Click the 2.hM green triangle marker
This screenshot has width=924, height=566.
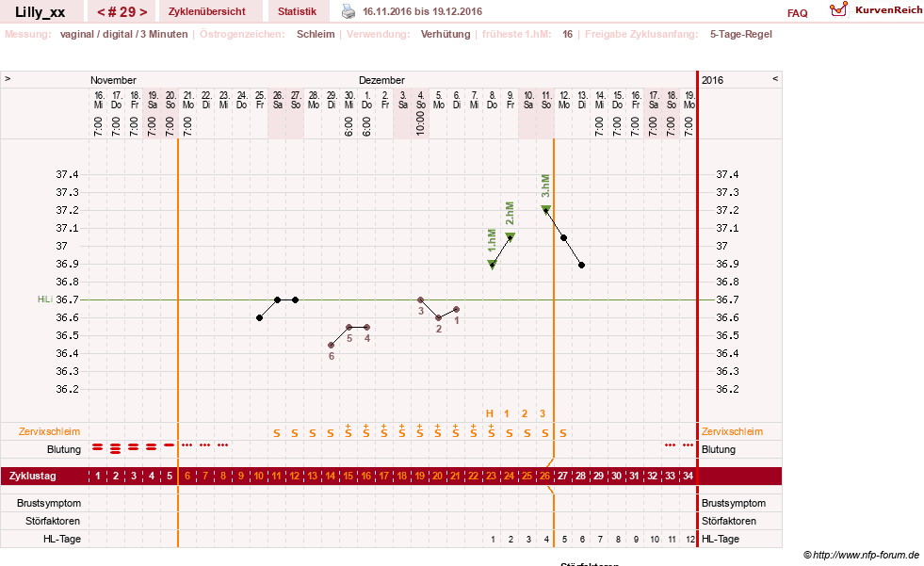(x=511, y=236)
